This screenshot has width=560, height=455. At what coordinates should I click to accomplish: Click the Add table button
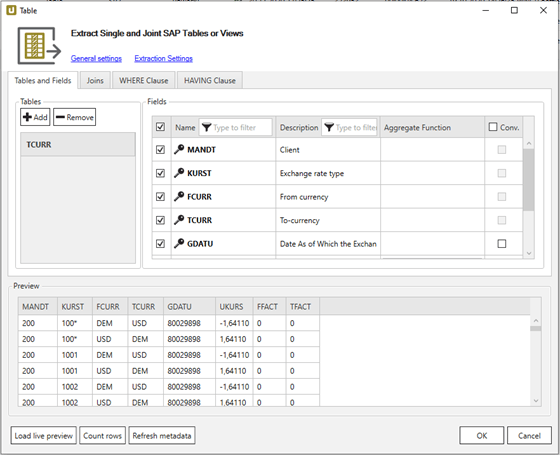(35, 117)
